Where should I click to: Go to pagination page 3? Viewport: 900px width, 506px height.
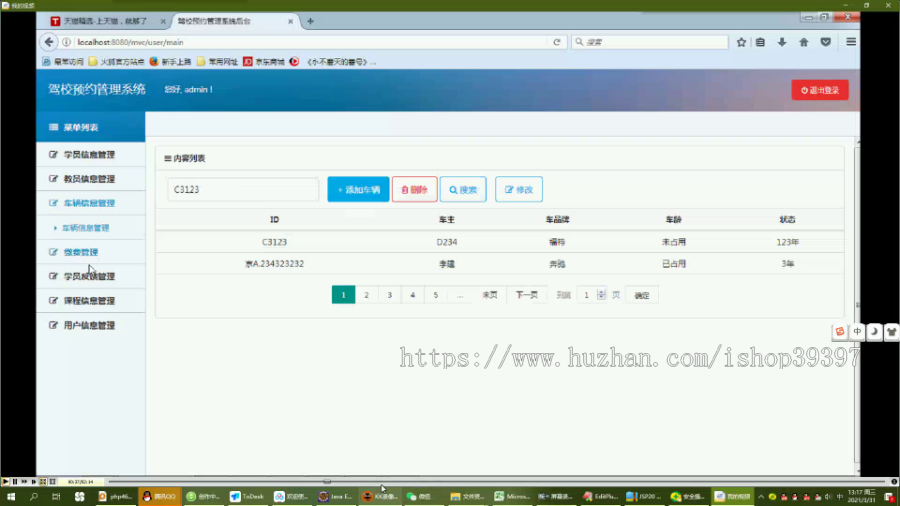click(389, 295)
